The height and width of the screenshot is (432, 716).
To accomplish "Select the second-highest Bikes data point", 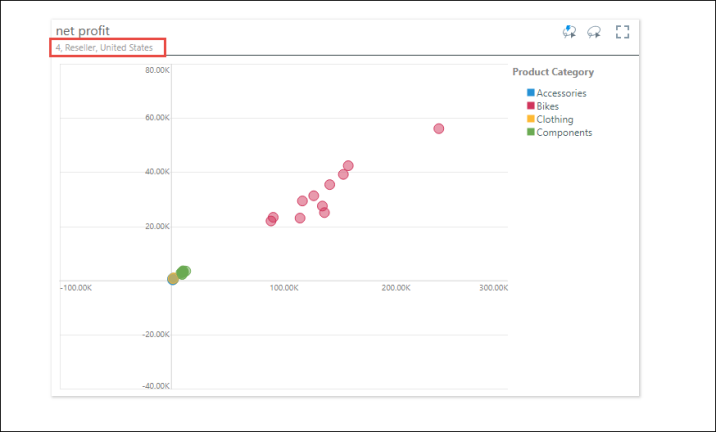I will pos(348,166).
